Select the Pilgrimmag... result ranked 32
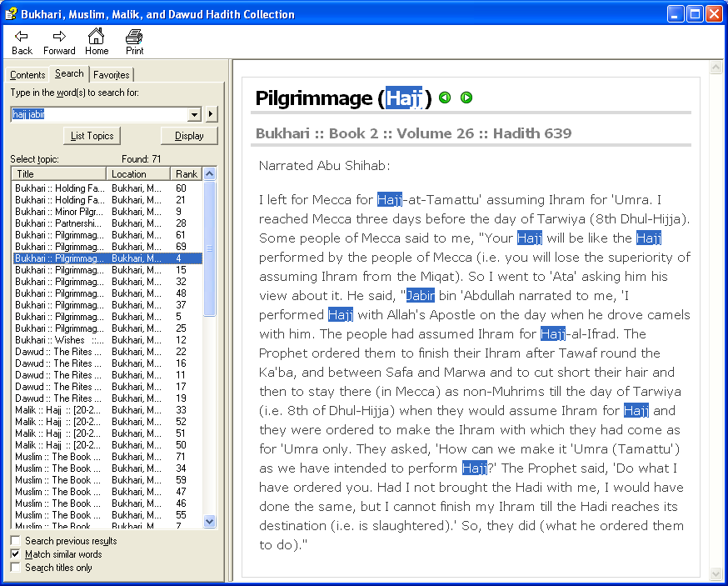This screenshot has width=728, height=586. [x=107, y=282]
